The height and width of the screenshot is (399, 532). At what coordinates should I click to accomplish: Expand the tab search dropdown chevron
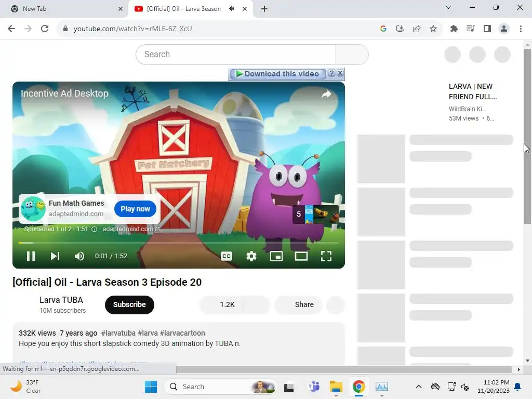[x=448, y=7]
